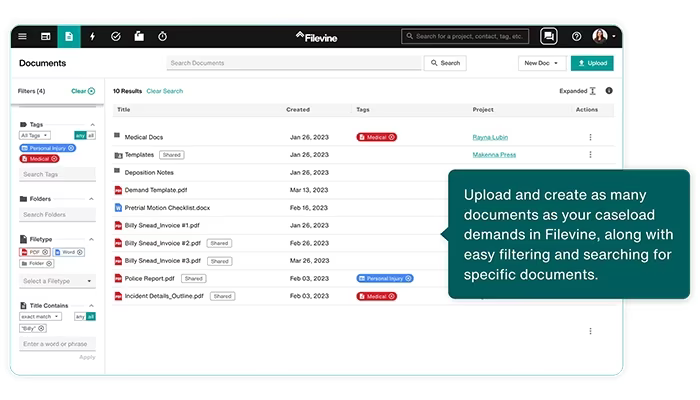Open the New Doc dropdown
This screenshot has width=700, height=400.
pos(542,63)
